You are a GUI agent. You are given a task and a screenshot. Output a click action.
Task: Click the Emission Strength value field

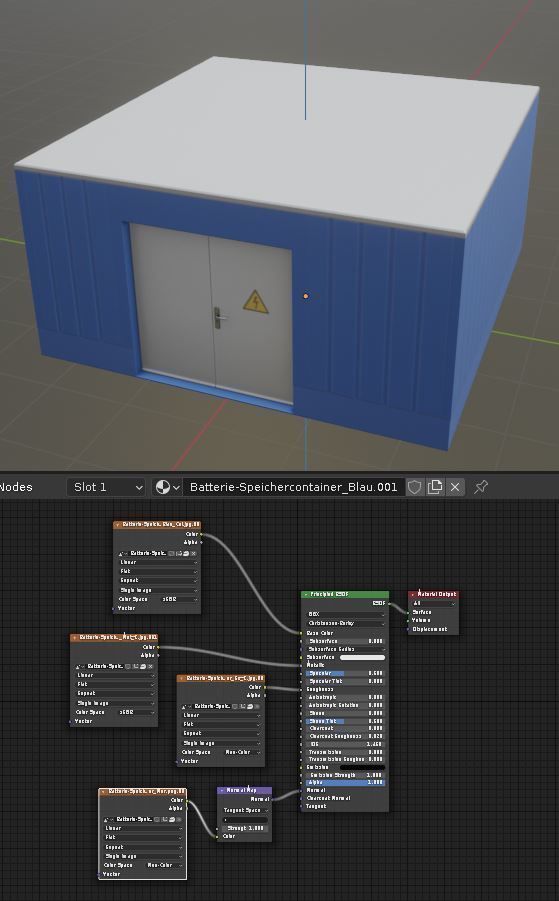coord(345,775)
